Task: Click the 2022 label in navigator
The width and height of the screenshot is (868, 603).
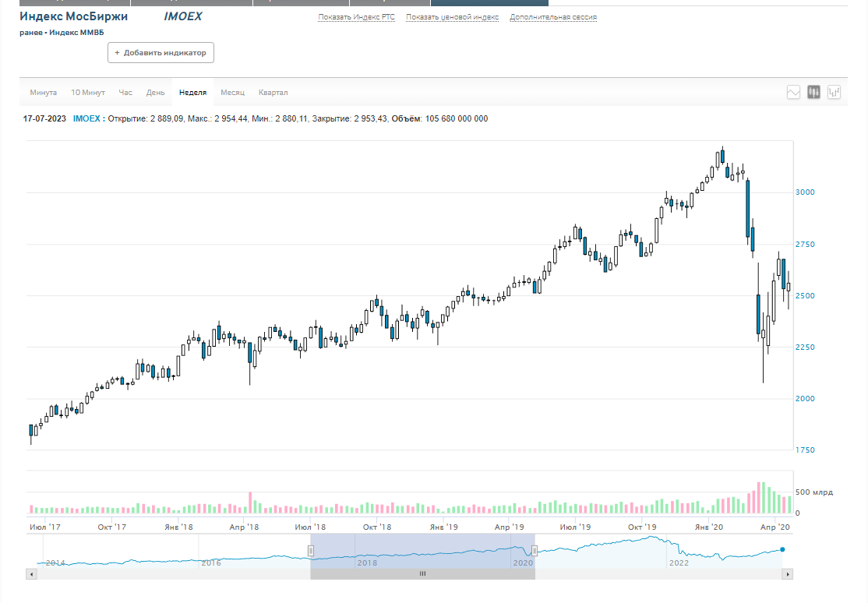Action: [x=679, y=563]
